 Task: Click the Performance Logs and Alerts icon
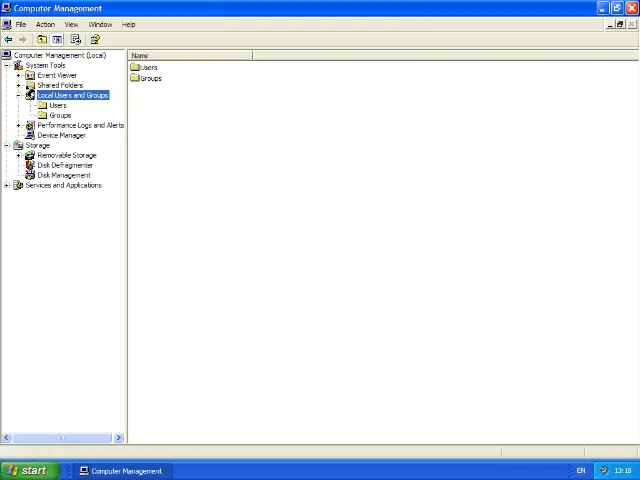pyautogui.click(x=30, y=125)
